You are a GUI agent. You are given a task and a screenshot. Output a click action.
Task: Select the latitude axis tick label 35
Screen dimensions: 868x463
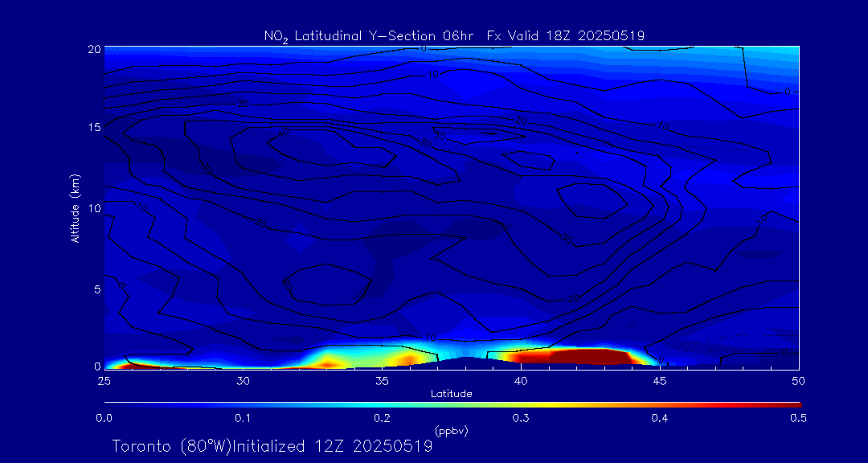pyautogui.click(x=382, y=380)
